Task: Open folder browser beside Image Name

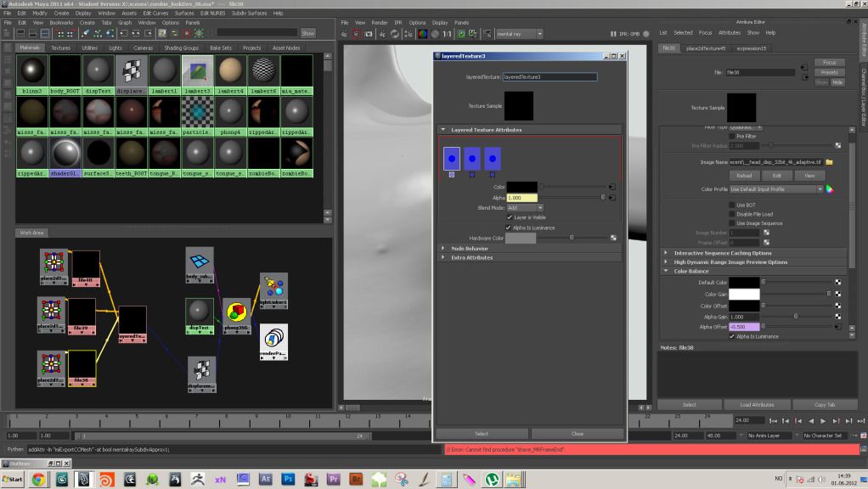Action: tap(829, 162)
